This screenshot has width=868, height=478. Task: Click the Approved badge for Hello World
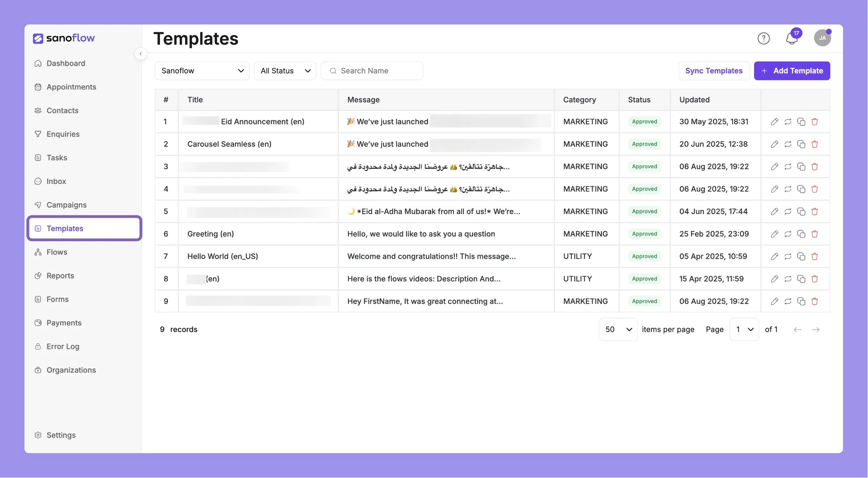click(x=644, y=257)
